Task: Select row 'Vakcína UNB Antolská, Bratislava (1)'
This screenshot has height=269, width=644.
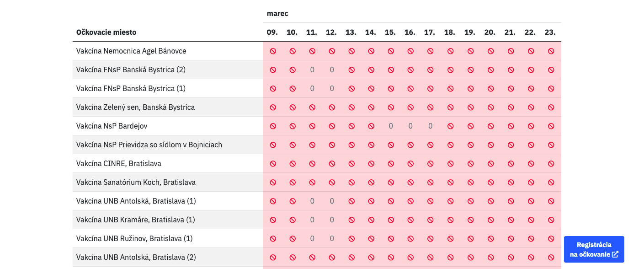Action: [x=317, y=201]
